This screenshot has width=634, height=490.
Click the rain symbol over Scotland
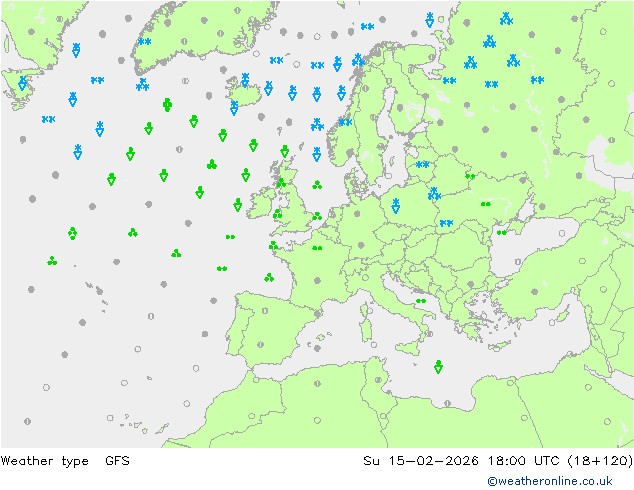281,183
